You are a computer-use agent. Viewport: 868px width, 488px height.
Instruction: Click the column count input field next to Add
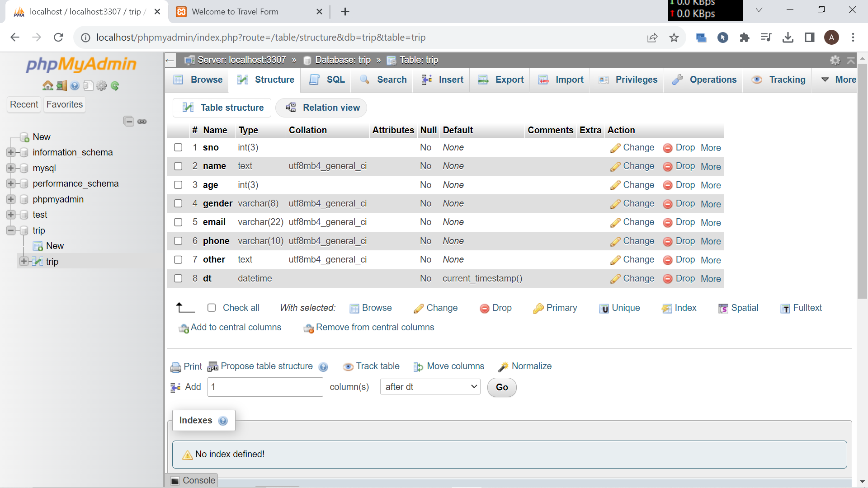coord(265,387)
